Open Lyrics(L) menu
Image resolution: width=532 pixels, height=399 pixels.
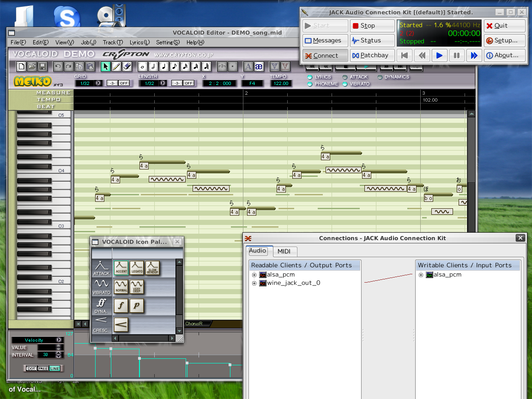[x=139, y=42]
